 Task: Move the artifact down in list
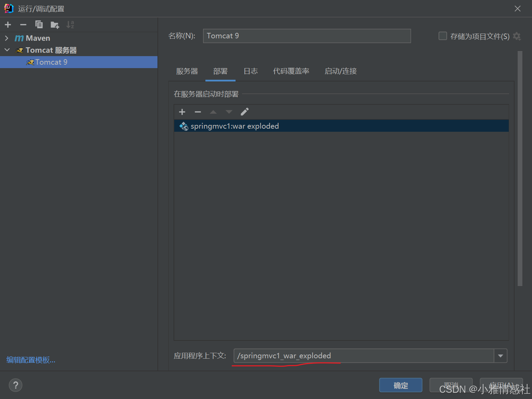(229, 112)
